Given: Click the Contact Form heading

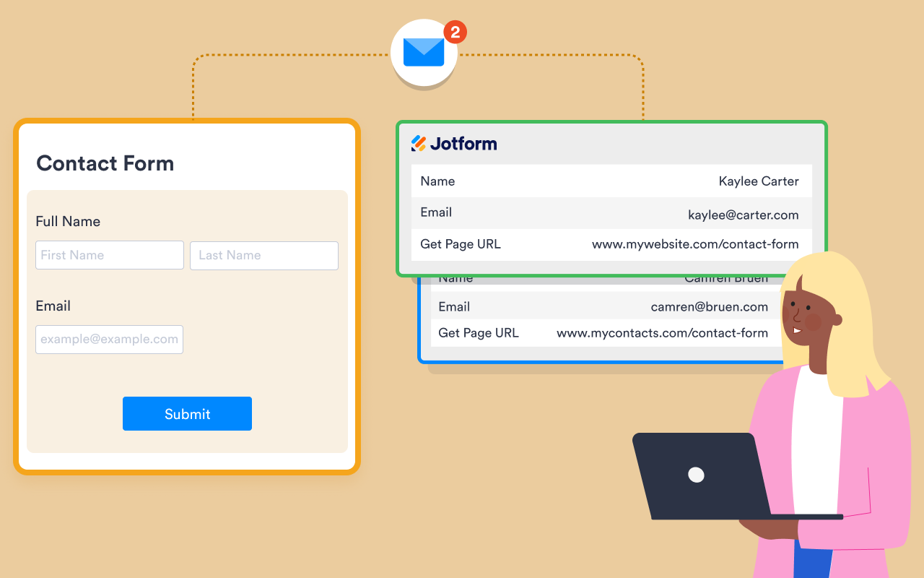Looking at the screenshot, I should [x=105, y=163].
